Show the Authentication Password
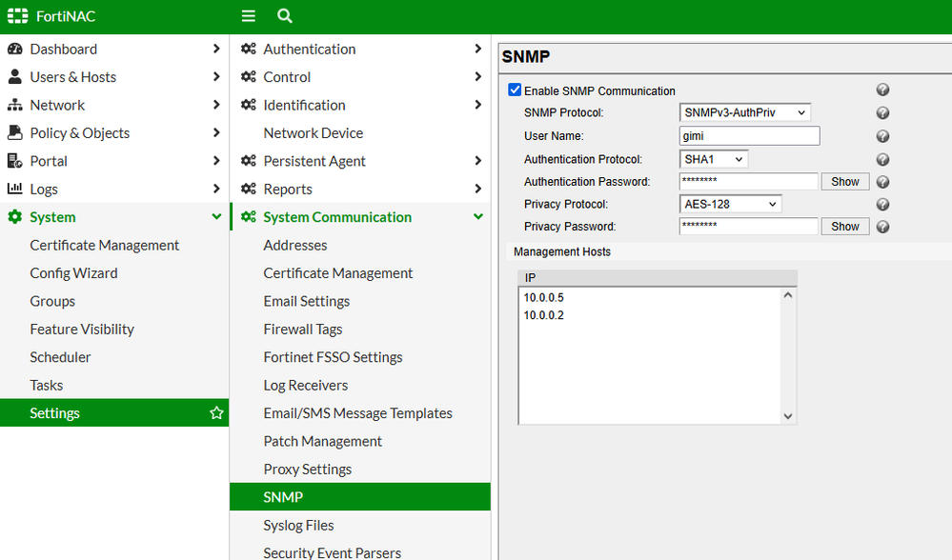 click(x=845, y=182)
